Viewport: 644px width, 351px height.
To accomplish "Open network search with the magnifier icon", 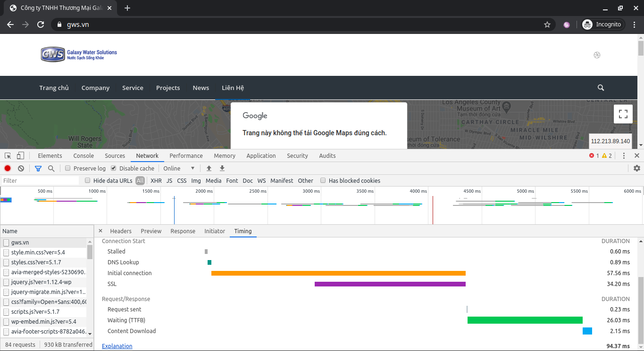I will (x=51, y=168).
